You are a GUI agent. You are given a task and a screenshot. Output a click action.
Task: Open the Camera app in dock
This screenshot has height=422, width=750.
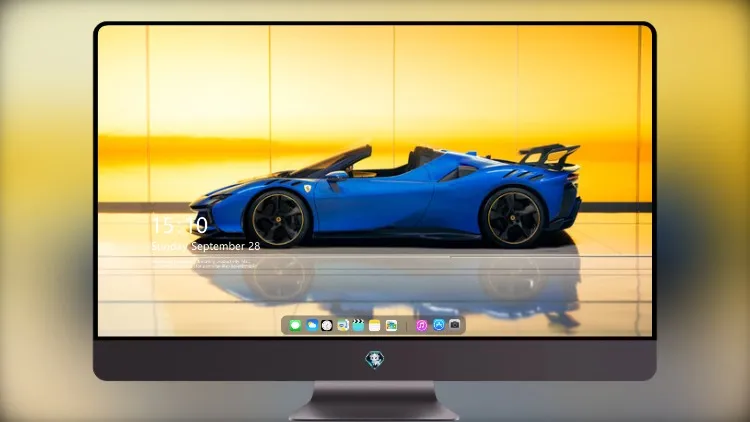coord(455,324)
